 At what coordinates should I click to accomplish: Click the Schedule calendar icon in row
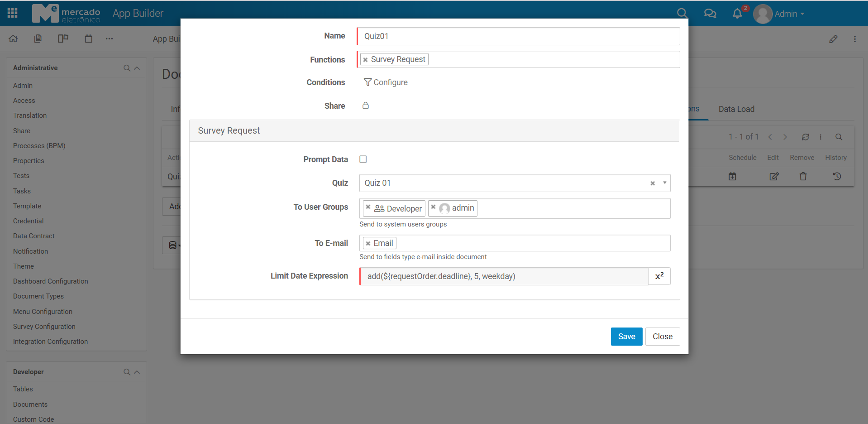732,176
